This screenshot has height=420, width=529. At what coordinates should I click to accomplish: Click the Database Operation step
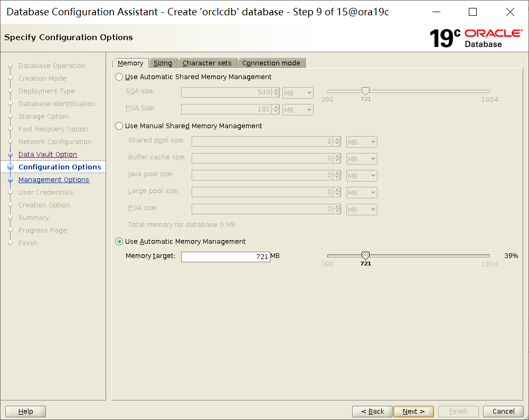[x=52, y=66]
